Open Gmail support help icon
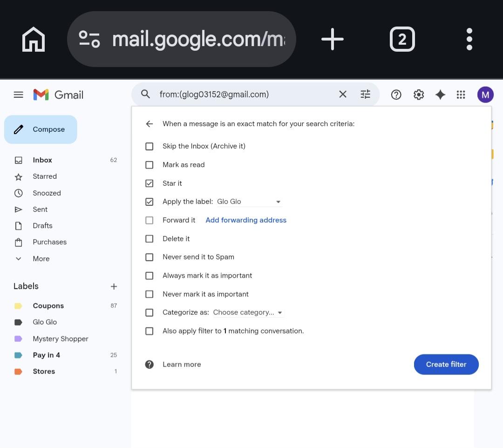 tap(396, 95)
